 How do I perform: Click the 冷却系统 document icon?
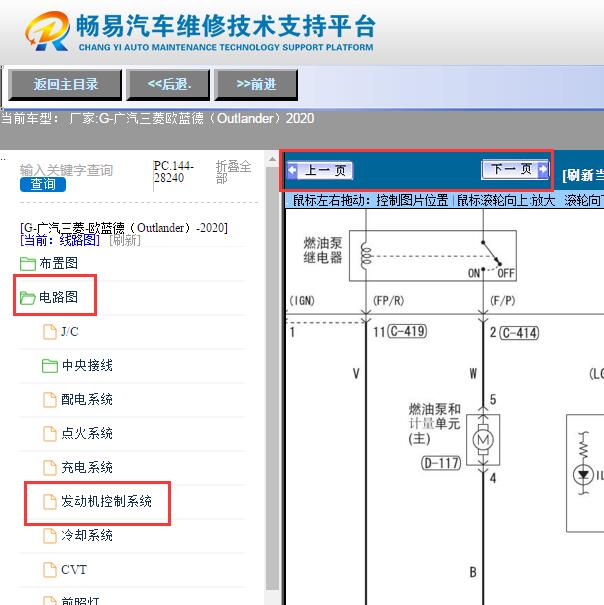click(49, 536)
